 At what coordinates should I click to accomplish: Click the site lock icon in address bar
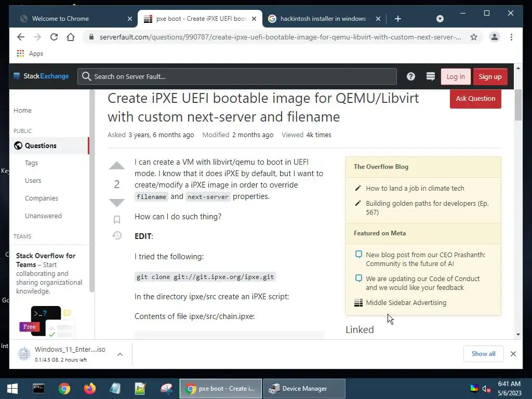tap(91, 37)
